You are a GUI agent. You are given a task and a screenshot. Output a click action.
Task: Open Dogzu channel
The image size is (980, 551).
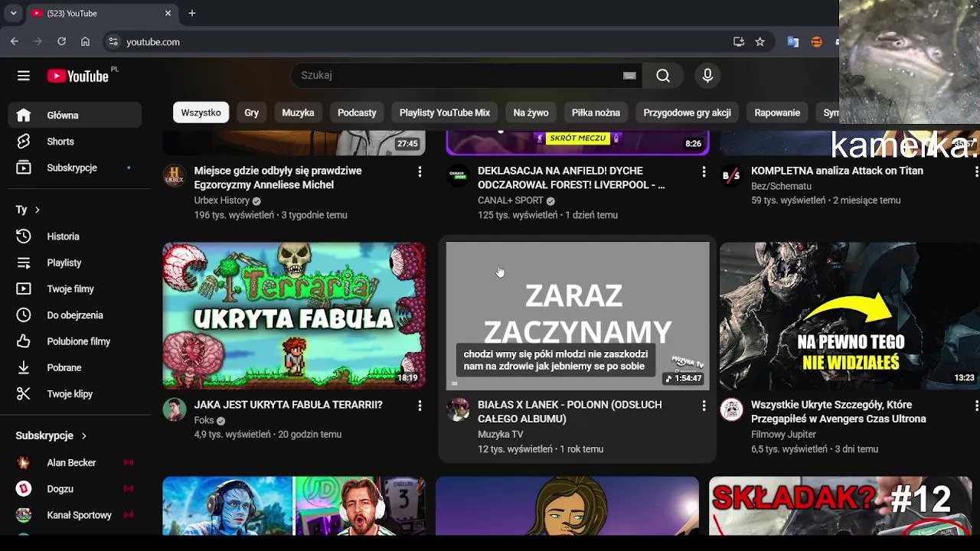point(75,489)
